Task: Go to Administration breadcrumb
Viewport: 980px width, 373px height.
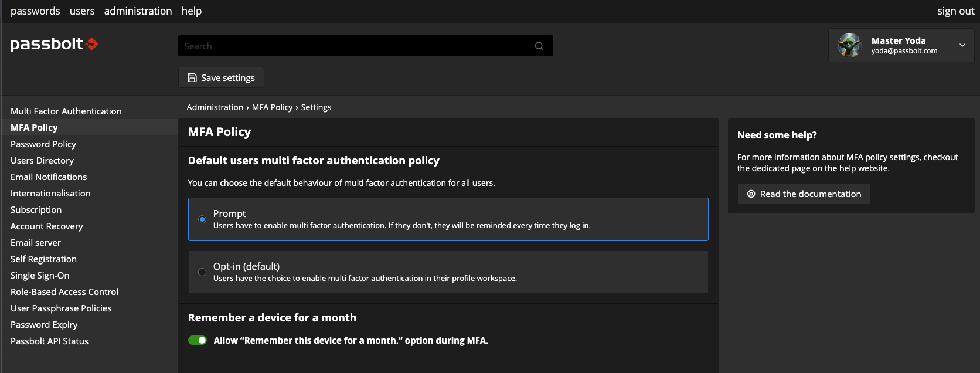Action: [x=215, y=107]
